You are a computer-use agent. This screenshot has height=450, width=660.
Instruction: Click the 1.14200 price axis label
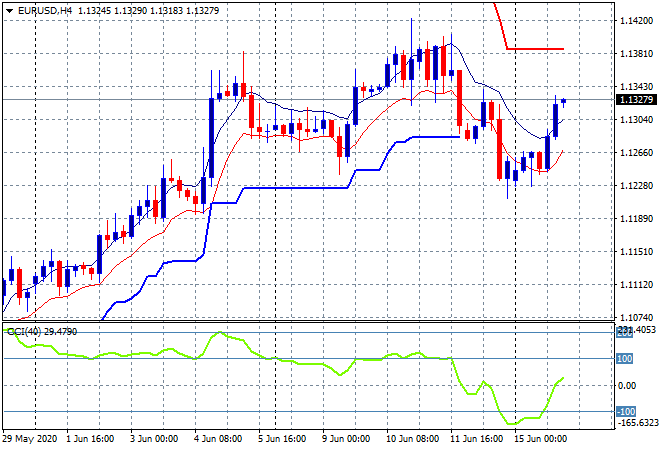[x=637, y=21]
